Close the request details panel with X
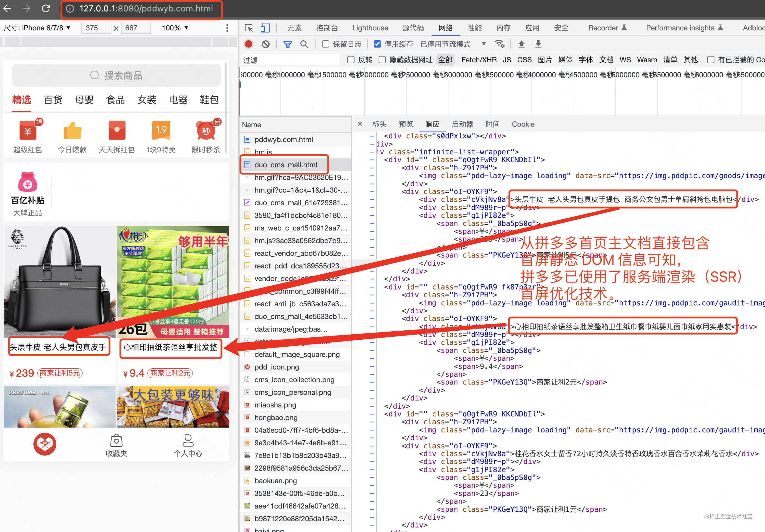 tap(360, 124)
